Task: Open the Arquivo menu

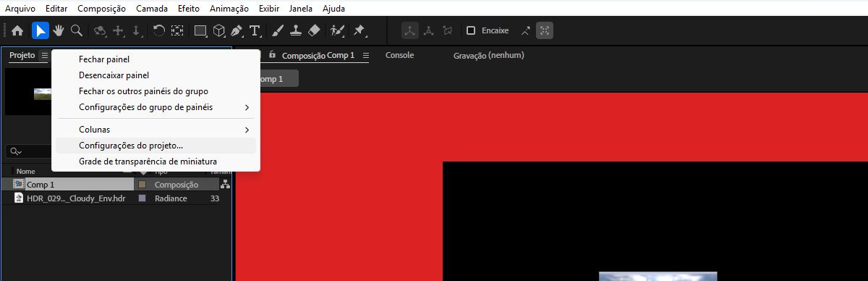Action: click(x=20, y=9)
